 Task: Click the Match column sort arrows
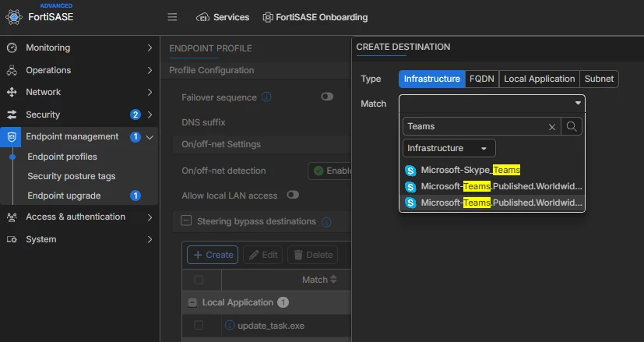[333, 280]
